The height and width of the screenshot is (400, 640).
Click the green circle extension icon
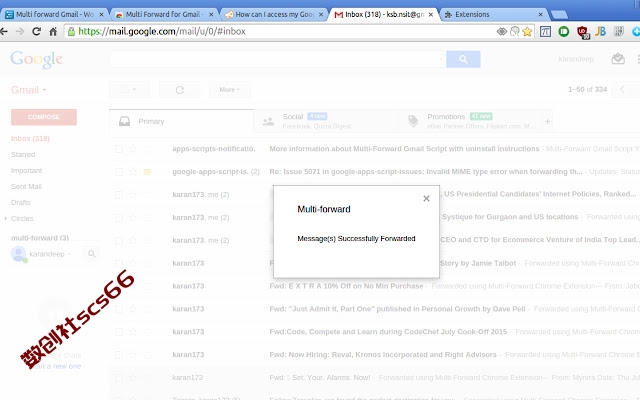[x=564, y=31]
